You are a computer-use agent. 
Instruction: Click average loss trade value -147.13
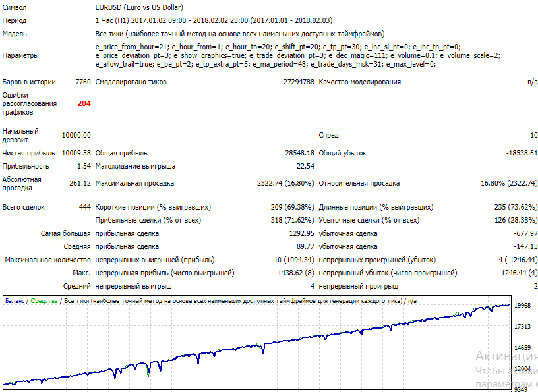(525, 246)
